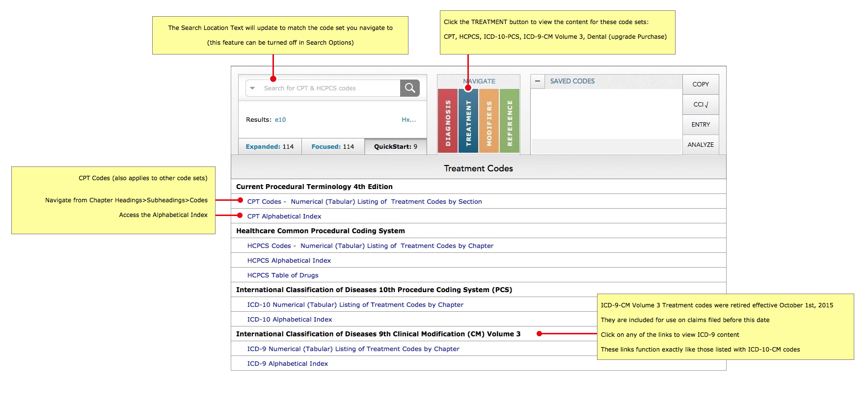Open the Modifiers book spine
This screenshot has width=868, height=408.
[x=489, y=121]
